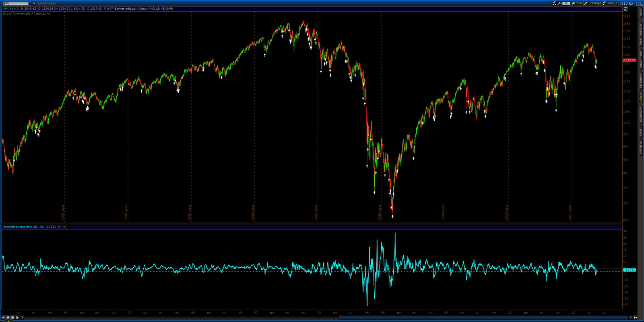Screen dimensions: 644x322
Task: Open the Live News side tab
Action: [641, 148]
